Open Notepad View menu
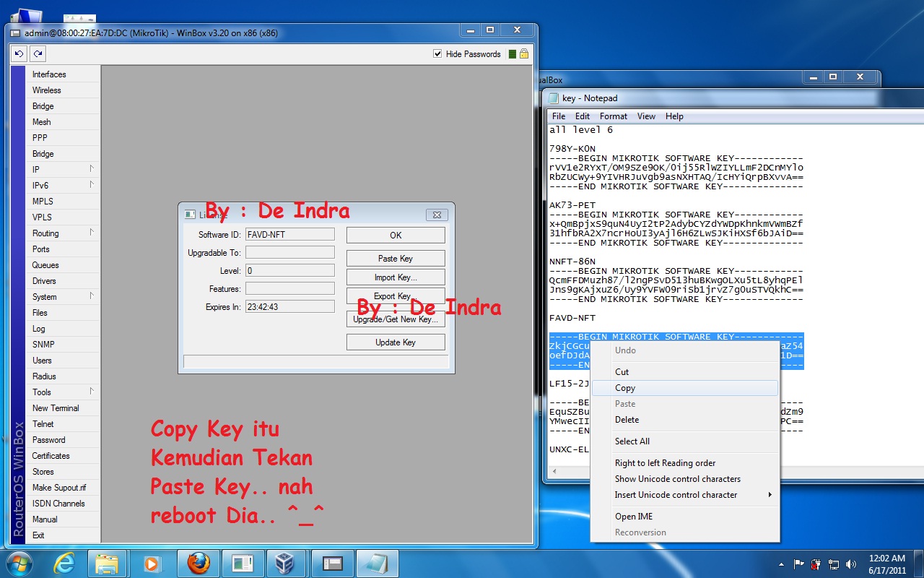The height and width of the screenshot is (578, 924). point(646,116)
